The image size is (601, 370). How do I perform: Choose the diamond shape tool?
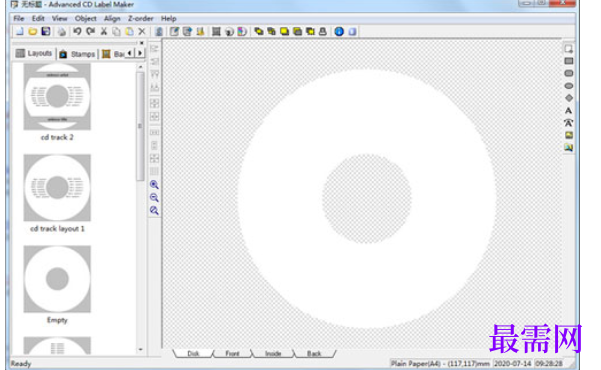(569, 98)
